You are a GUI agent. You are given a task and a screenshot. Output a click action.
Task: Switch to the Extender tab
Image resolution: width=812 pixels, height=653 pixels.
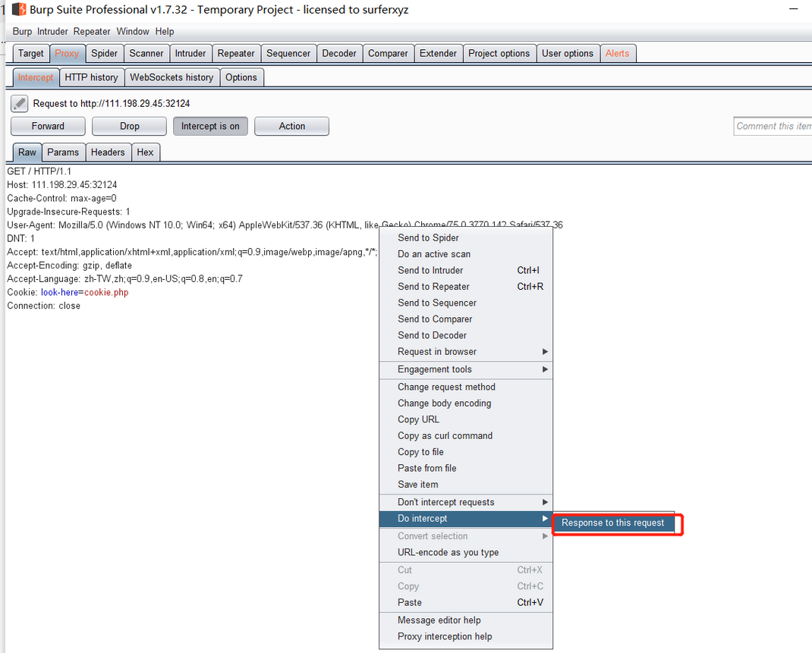click(438, 53)
